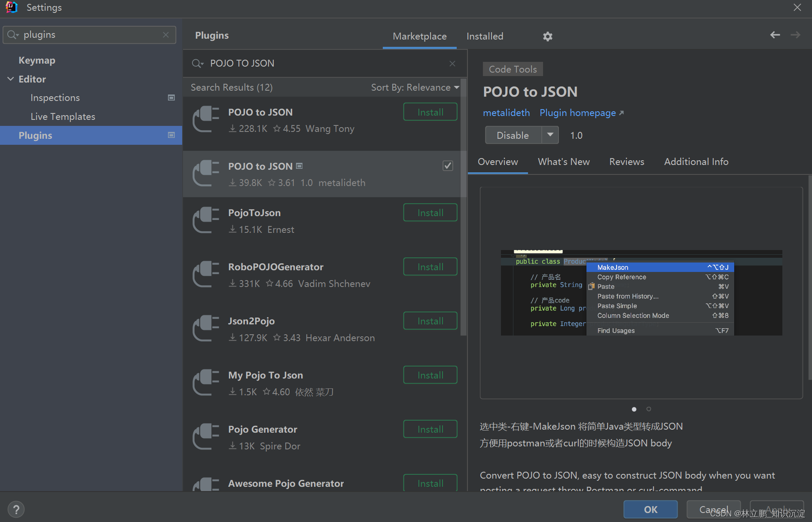Open the Disable button dropdown arrow

(550, 135)
